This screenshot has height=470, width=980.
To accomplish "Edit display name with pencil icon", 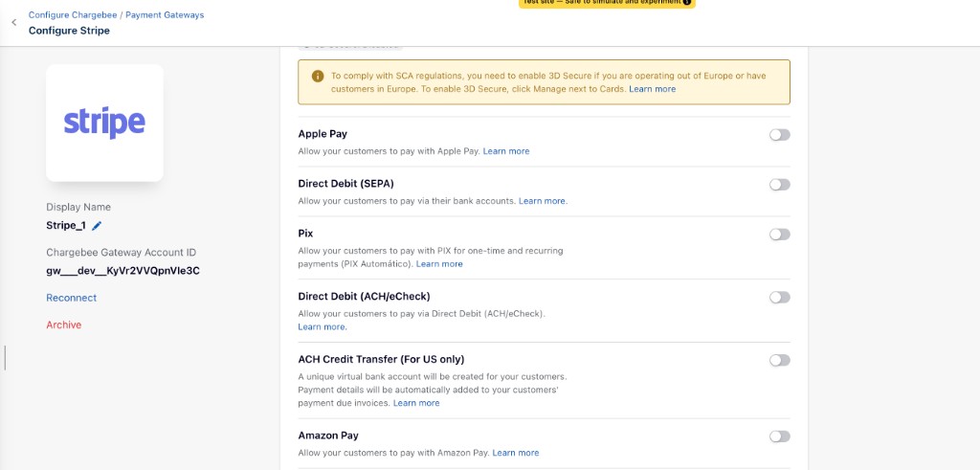I will pyautogui.click(x=97, y=226).
